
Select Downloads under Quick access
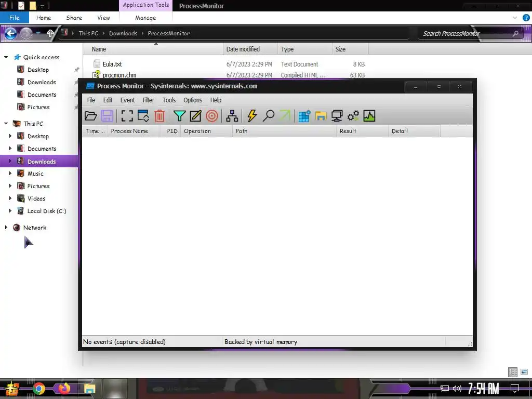pos(42,82)
